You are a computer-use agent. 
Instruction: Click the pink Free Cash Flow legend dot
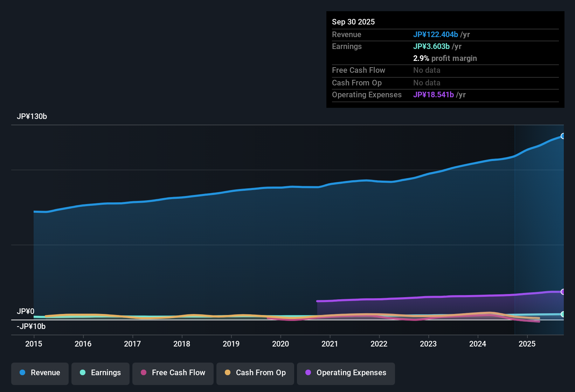(x=144, y=373)
